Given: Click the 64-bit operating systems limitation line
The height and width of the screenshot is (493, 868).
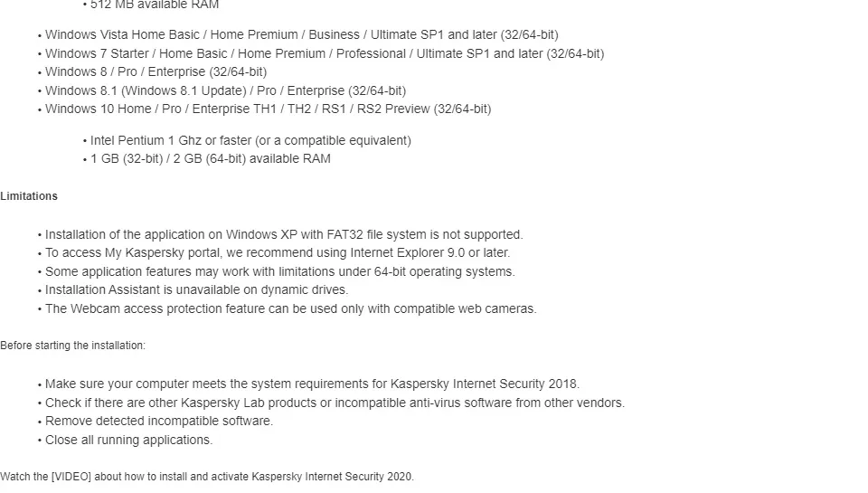Looking at the screenshot, I should (280, 272).
